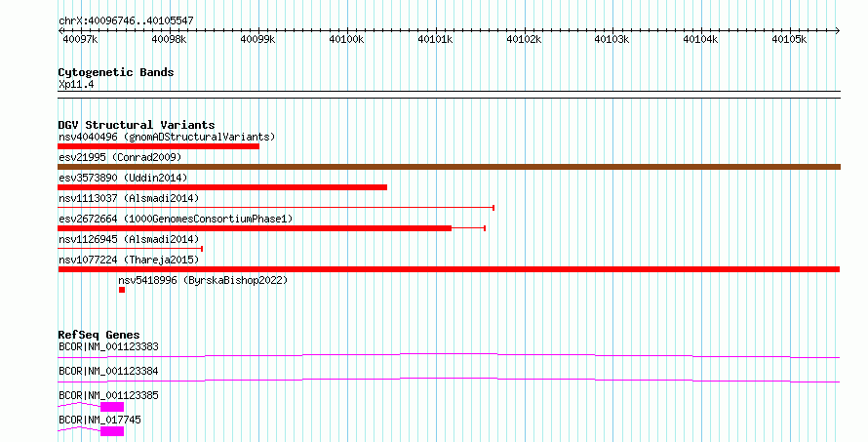Click the 40098k ruler tick label
The image size is (868, 442).
(x=169, y=39)
